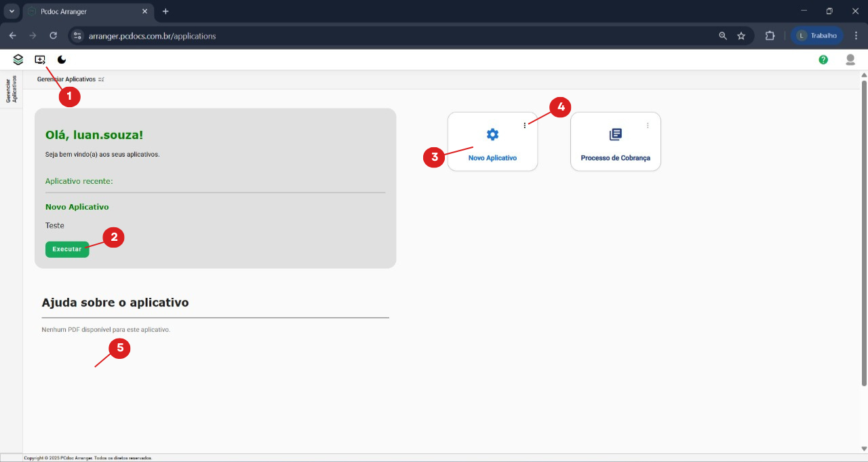The width and height of the screenshot is (868, 462).
Task: Click the Processo de Cobrança library icon
Action: tap(615, 134)
